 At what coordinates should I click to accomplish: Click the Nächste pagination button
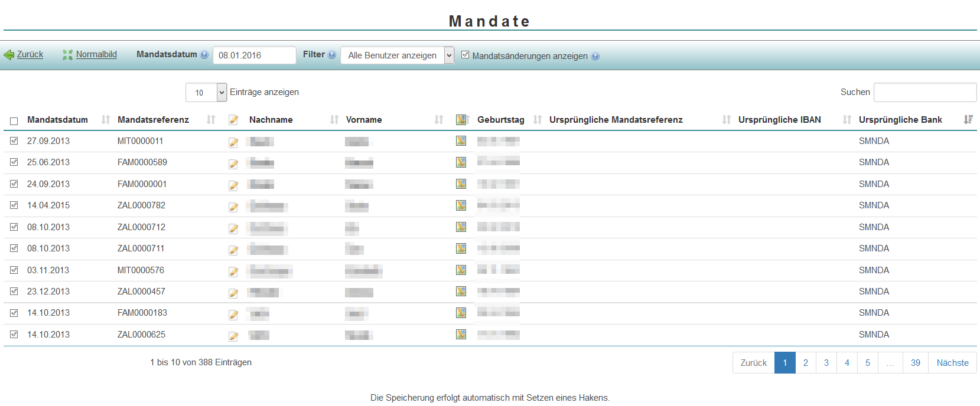952,363
